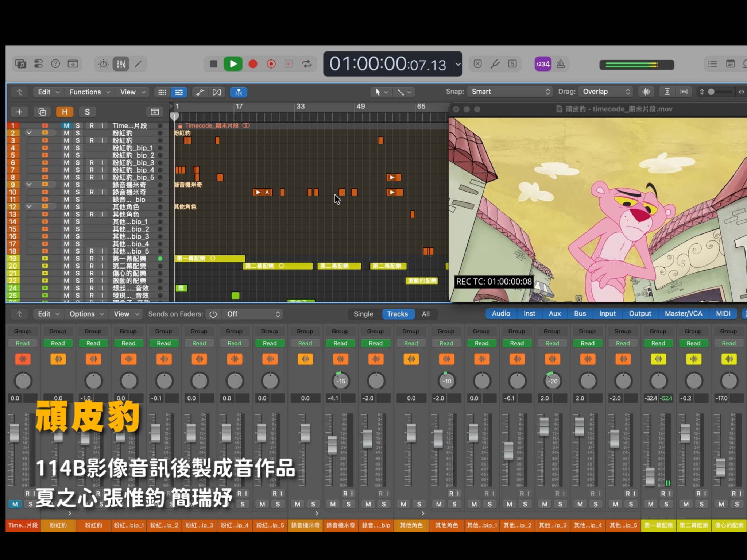Toggle the Count-in 1234 button

[543, 64]
